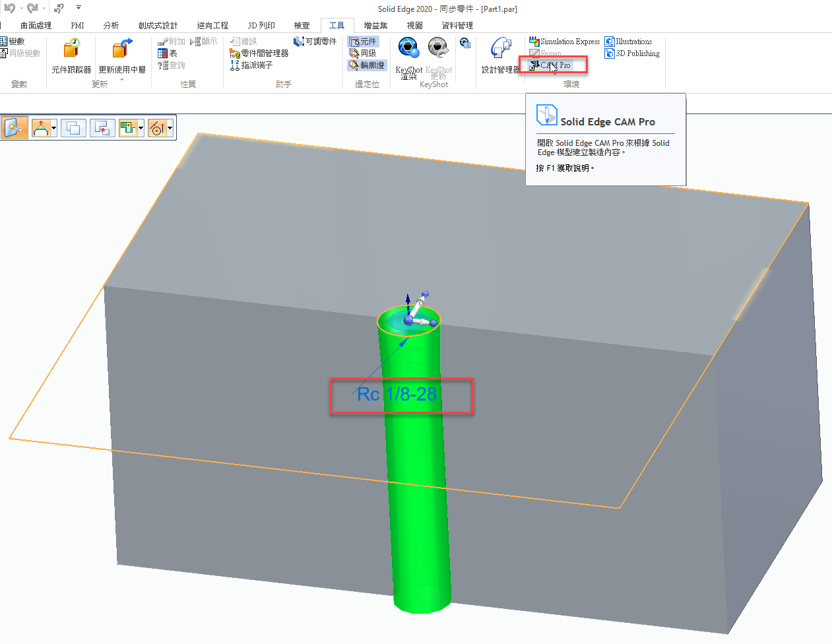Open the Redo history dropdown arrow
This screenshot has width=832, height=644.
click(x=44, y=9)
